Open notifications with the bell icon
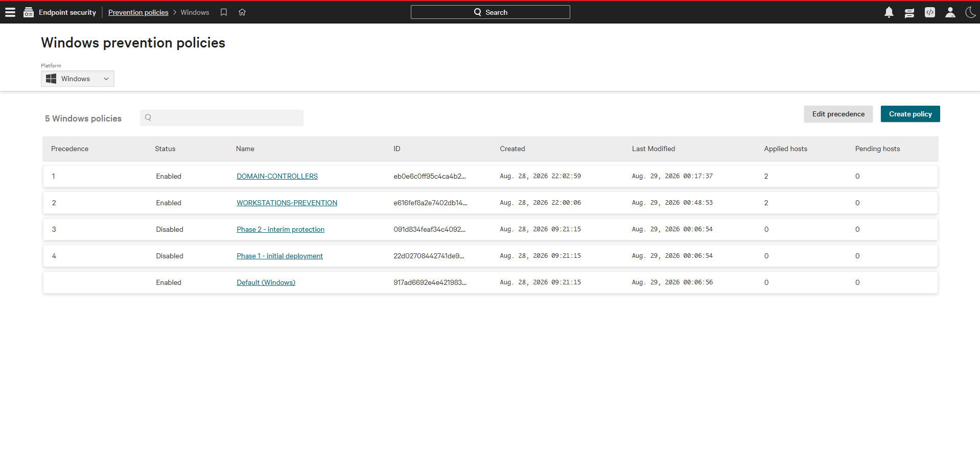 [889, 12]
